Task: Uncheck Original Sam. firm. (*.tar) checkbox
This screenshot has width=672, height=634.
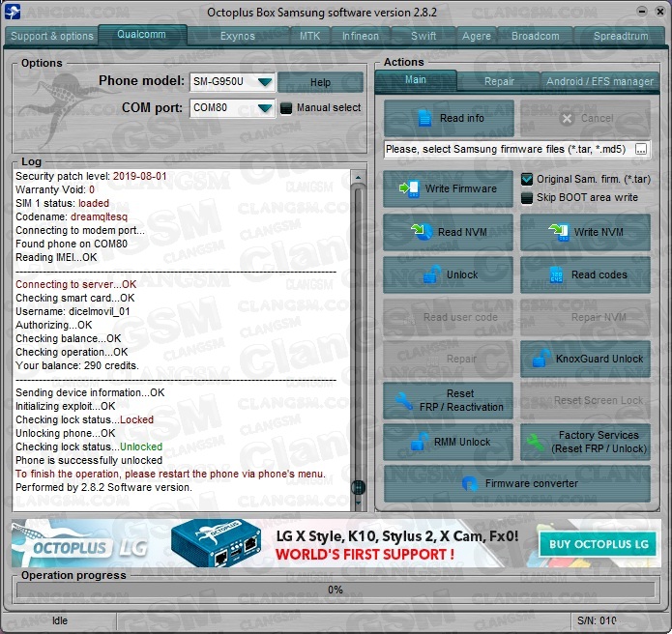Action: [527, 179]
